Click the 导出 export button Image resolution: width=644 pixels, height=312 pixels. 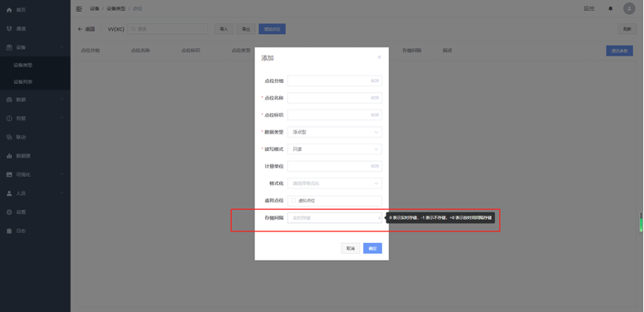click(x=246, y=29)
